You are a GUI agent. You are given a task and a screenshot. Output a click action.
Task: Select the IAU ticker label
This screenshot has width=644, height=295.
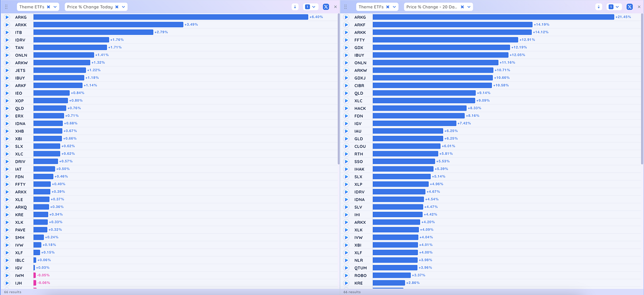(x=358, y=131)
